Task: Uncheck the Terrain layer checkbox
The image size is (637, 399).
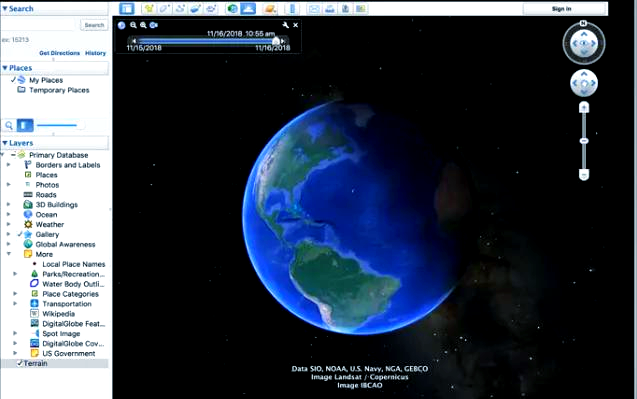Action: coord(19,363)
